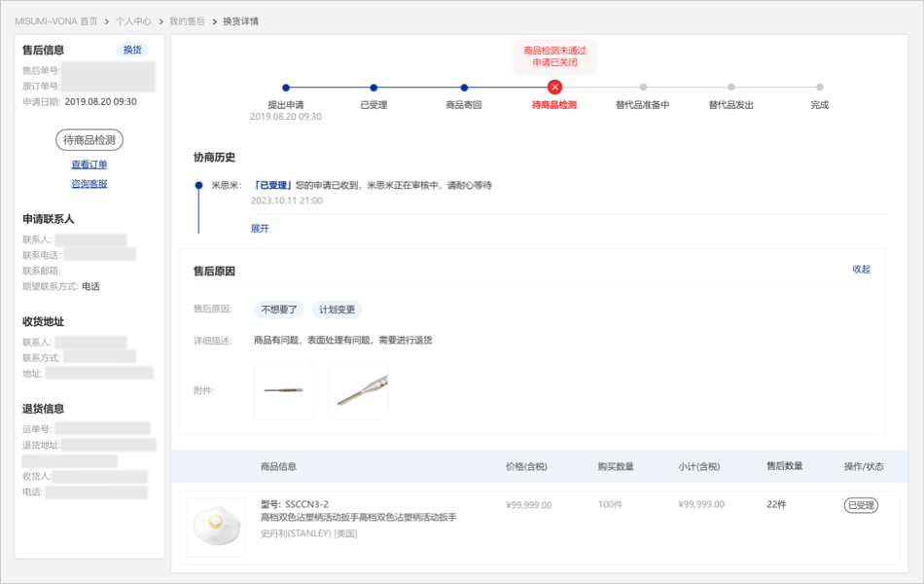This screenshot has width=924, height=584.
Task: Open 咨询客服 link
Action: coord(89,184)
